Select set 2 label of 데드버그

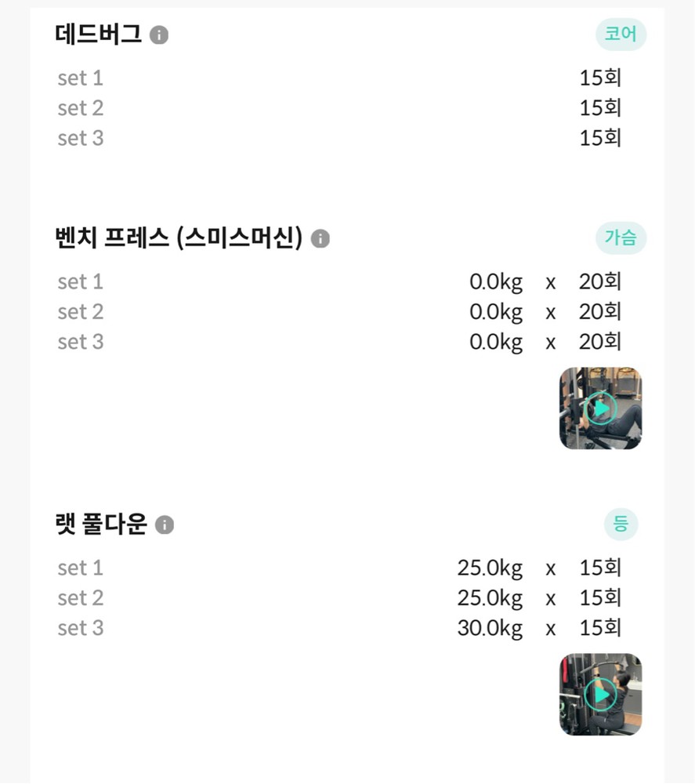click(x=80, y=108)
